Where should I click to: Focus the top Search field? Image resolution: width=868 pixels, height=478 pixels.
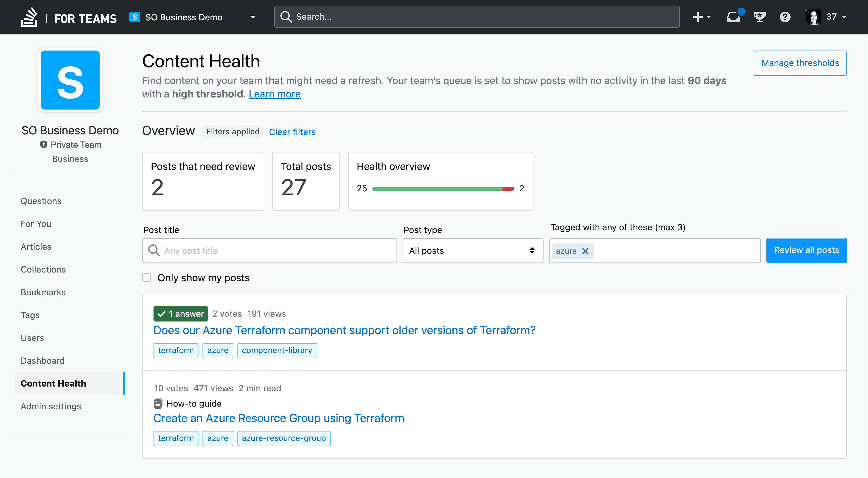[x=477, y=17]
